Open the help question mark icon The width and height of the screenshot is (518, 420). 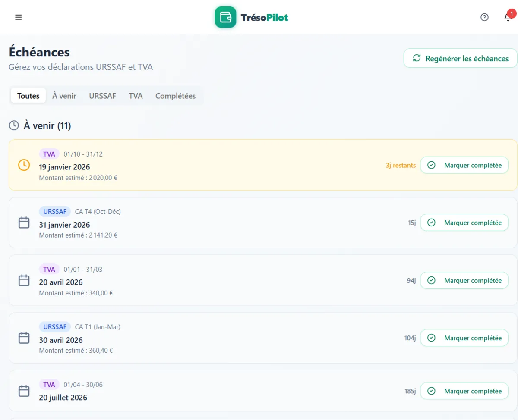(484, 17)
